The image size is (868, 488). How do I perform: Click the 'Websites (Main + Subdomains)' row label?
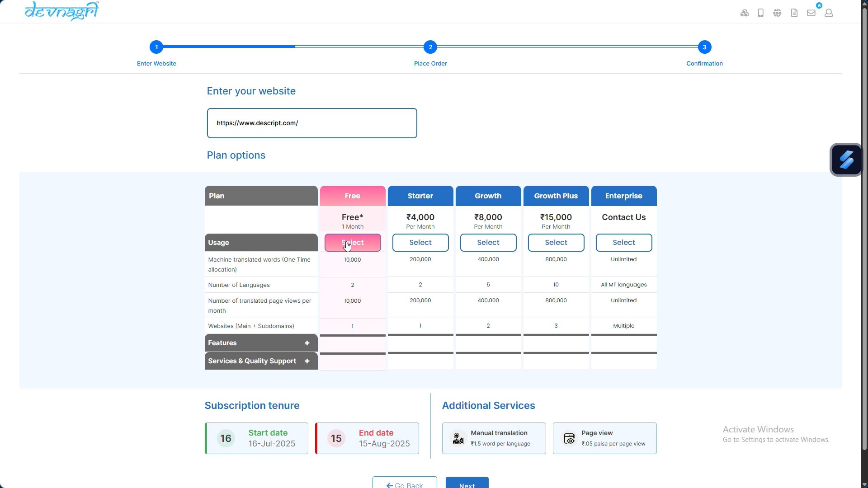[251, 326]
